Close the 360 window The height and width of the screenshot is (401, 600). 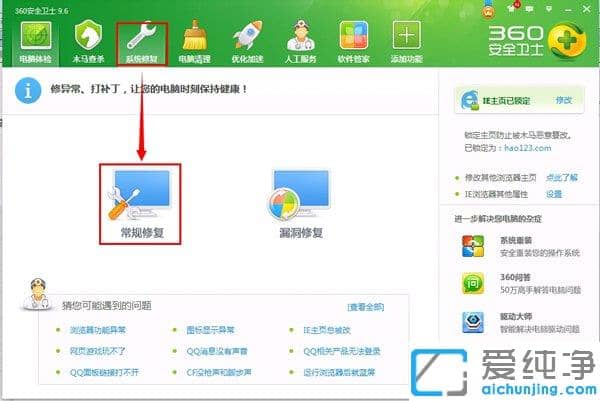click(586, 8)
